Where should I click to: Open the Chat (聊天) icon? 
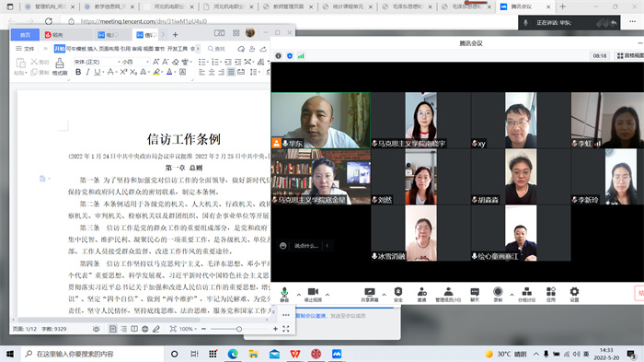click(x=475, y=295)
